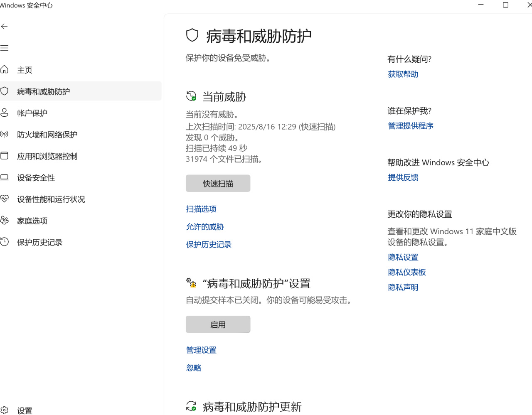Dismiss the warning via 忽略 link
The image size is (532, 415).
[x=194, y=368]
